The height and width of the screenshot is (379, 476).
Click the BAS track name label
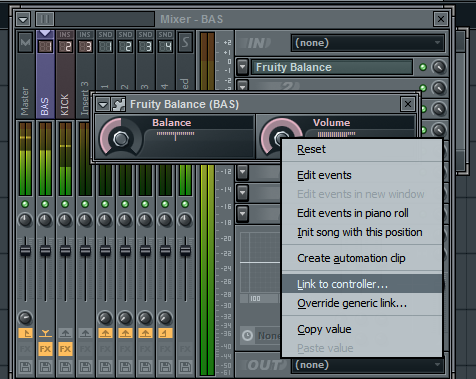click(x=45, y=106)
